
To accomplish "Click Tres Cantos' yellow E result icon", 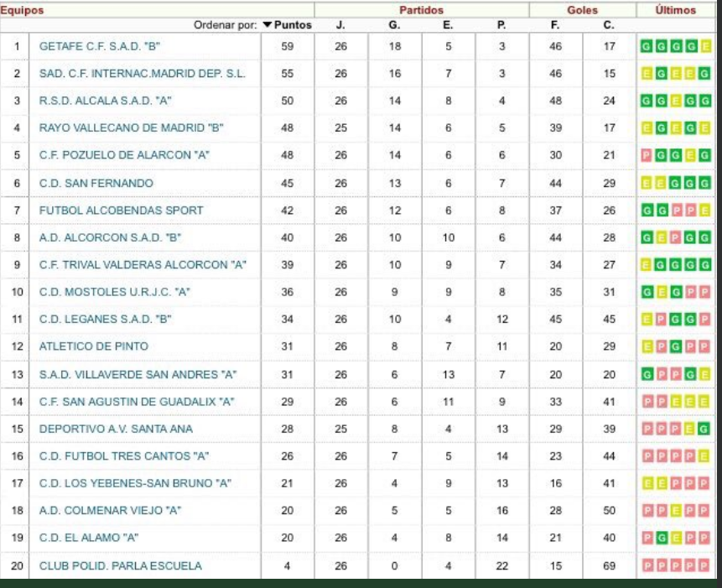I will point(704,456).
